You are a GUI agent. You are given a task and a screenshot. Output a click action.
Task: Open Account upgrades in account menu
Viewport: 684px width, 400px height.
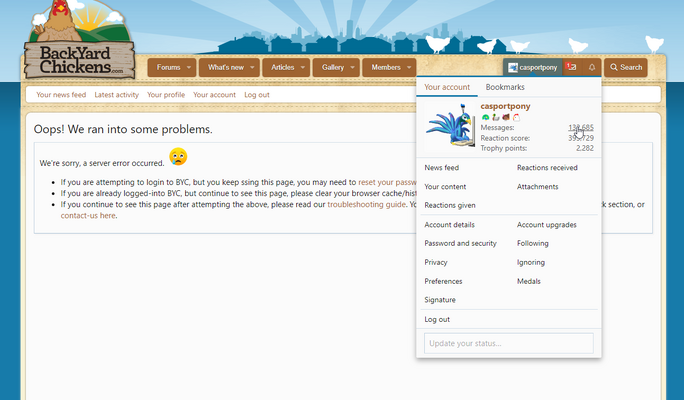point(546,225)
